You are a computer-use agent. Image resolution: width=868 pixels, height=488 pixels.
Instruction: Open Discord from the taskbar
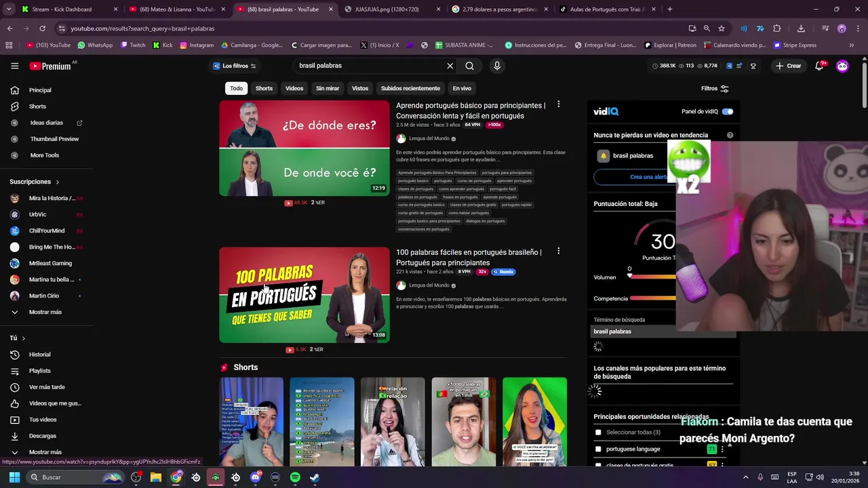point(256,477)
